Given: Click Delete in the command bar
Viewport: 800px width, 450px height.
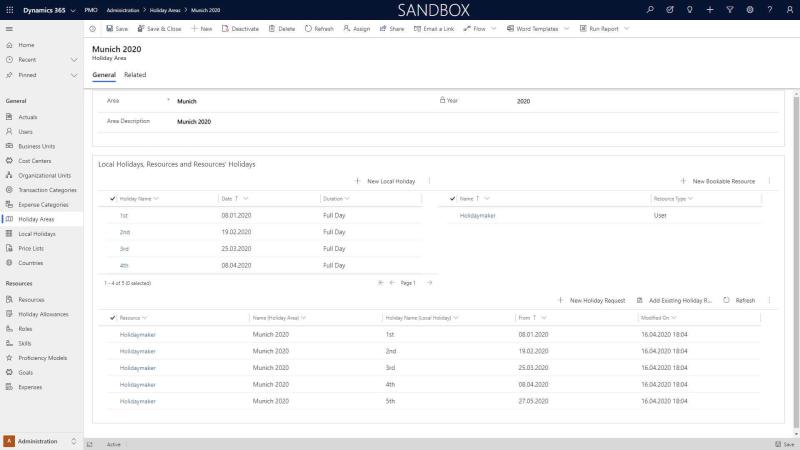Looking at the screenshot, I should tap(281, 28).
